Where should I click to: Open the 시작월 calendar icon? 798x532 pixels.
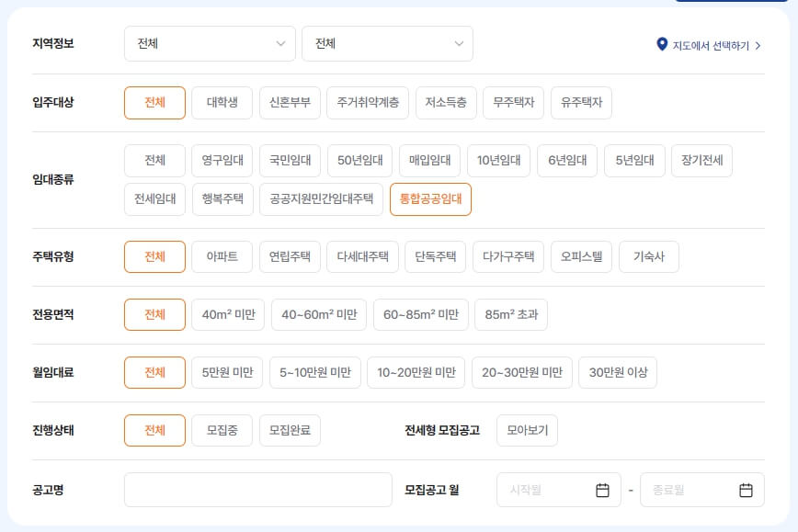(602, 490)
